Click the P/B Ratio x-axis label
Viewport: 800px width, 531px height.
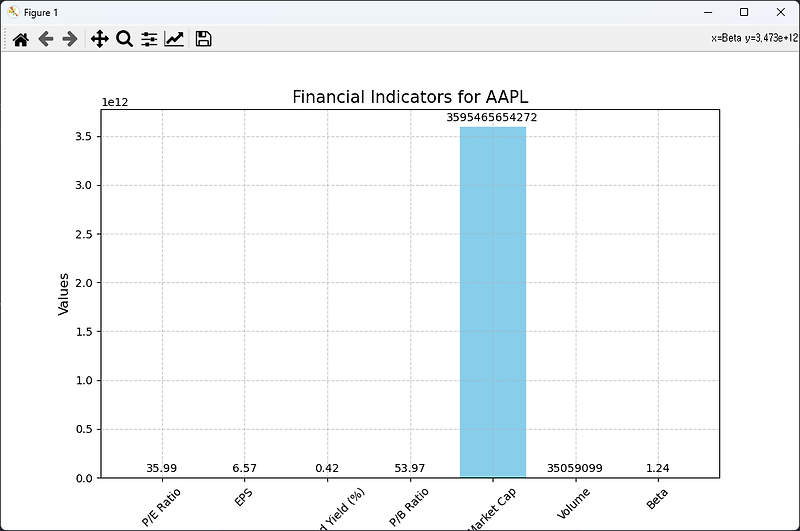click(x=409, y=507)
